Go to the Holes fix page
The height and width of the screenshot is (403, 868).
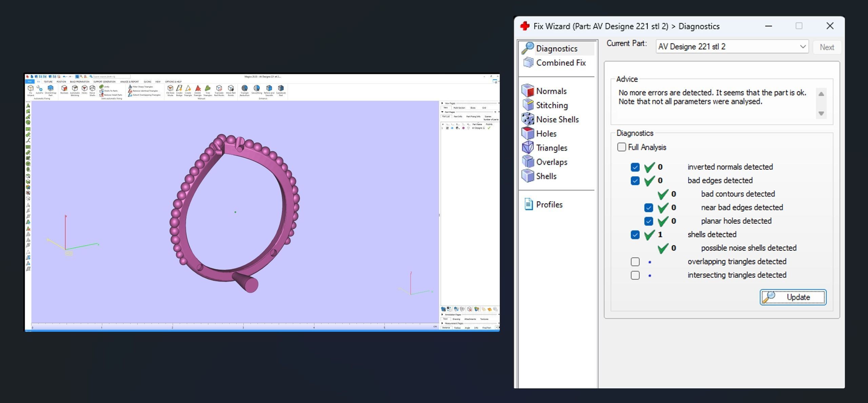546,134
